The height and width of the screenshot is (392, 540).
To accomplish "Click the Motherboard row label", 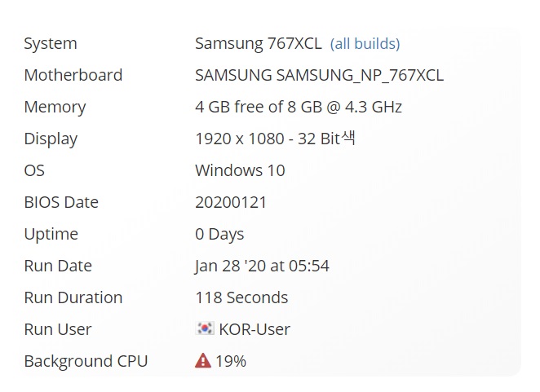I will point(73,75).
